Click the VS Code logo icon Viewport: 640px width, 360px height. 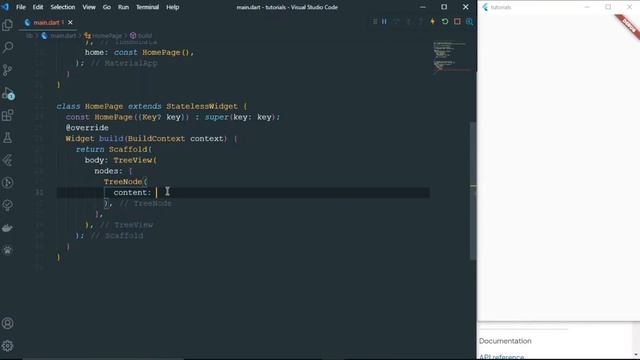(x=5, y=7)
